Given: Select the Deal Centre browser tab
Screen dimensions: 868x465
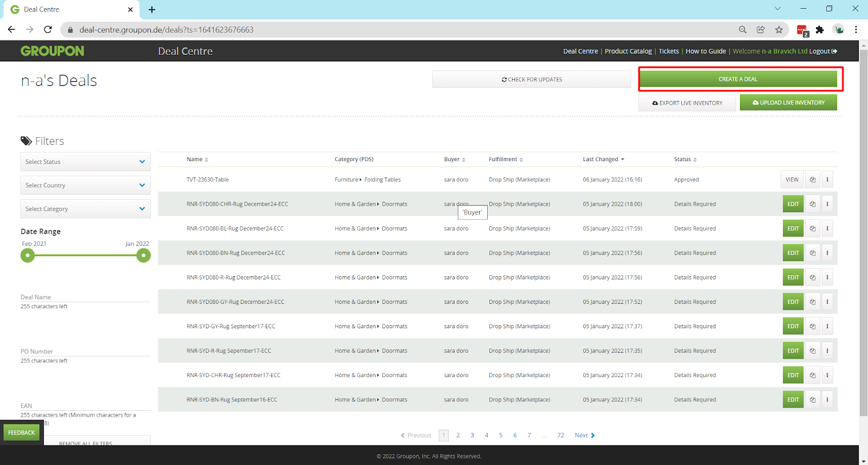Looking at the screenshot, I should pos(71,10).
